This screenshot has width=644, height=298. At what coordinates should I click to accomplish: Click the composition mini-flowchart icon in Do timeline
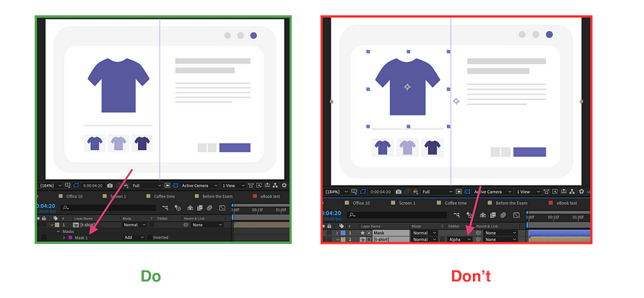[165, 208]
